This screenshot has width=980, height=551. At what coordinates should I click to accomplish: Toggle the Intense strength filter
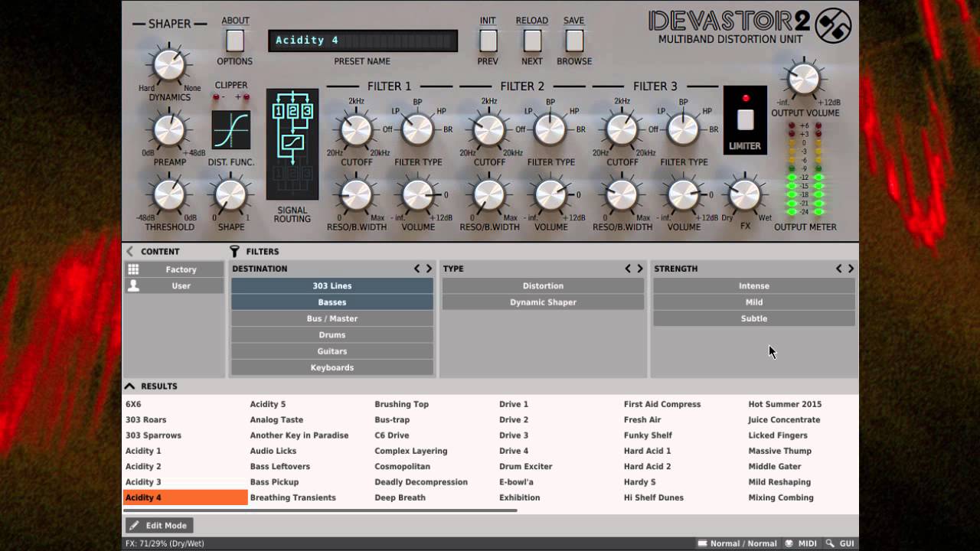754,285
